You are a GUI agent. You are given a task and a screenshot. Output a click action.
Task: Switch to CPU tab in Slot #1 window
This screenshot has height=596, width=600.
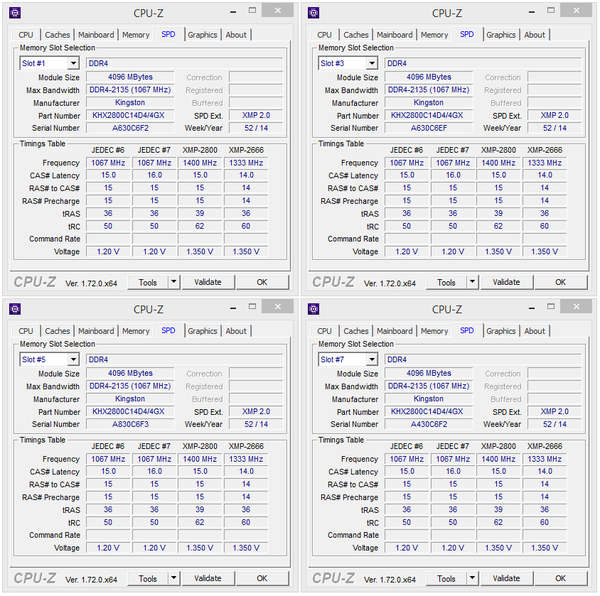click(x=26, y=35)
